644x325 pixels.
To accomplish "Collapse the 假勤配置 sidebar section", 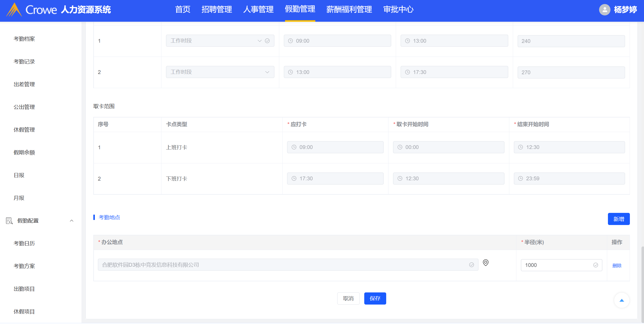I will coord(72,221).
